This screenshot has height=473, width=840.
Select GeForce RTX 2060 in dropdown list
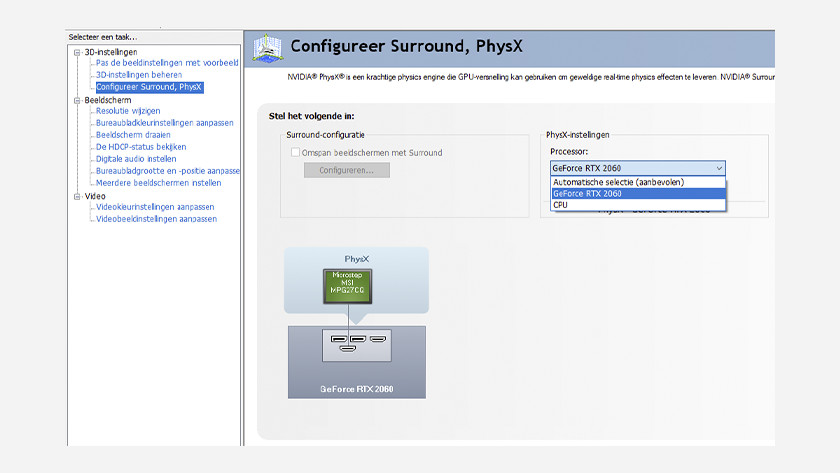click(587, 194)
